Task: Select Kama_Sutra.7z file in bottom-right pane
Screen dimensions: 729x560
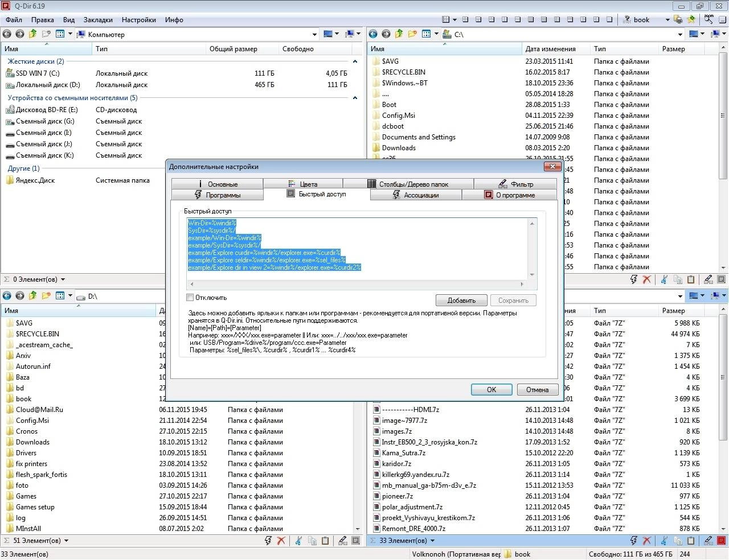Action: [x=403, y=453]
